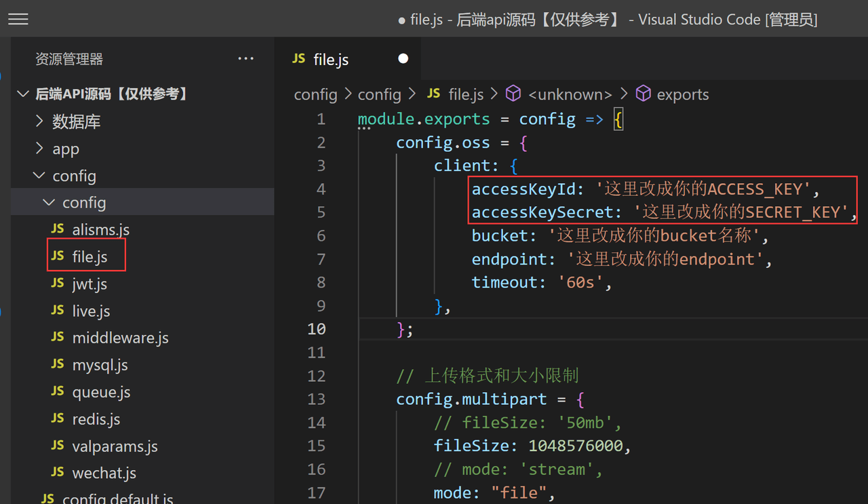This screenshot has height=504, width=868.
Task: Click line number 10 in gutter
Action: (317, 329)
